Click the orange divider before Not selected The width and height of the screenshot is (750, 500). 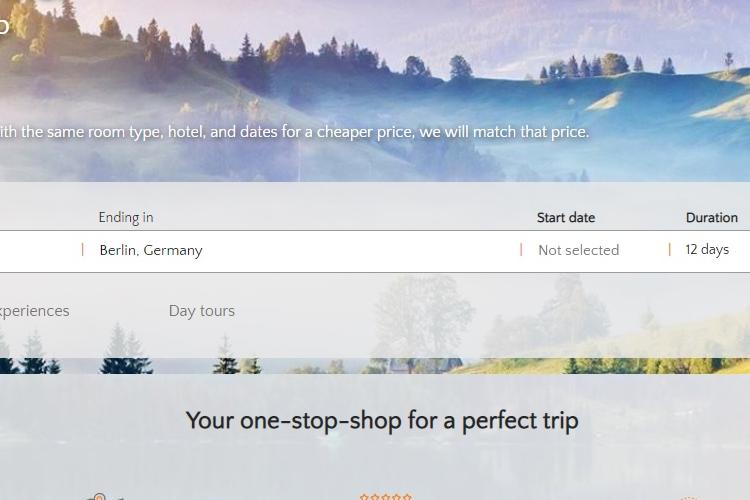521,249
